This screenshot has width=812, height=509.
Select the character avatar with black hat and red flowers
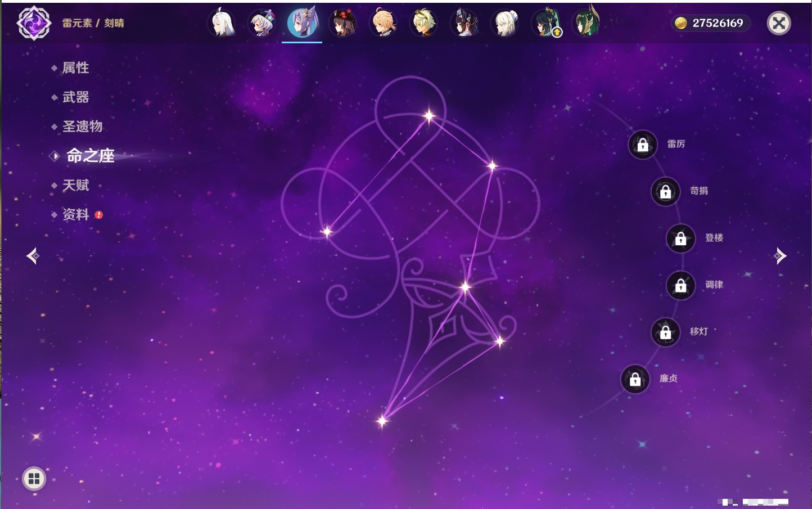[x=342, y=23]
